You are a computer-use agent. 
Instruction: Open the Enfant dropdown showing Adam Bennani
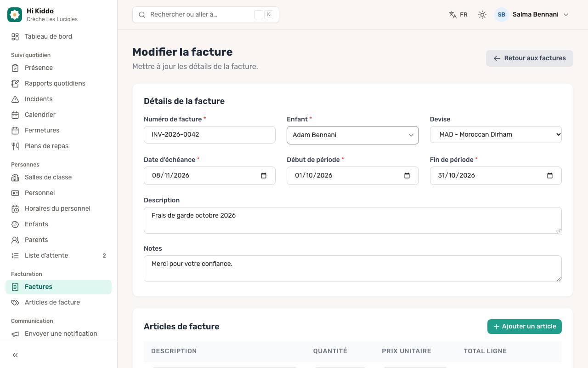click(352, 135)
